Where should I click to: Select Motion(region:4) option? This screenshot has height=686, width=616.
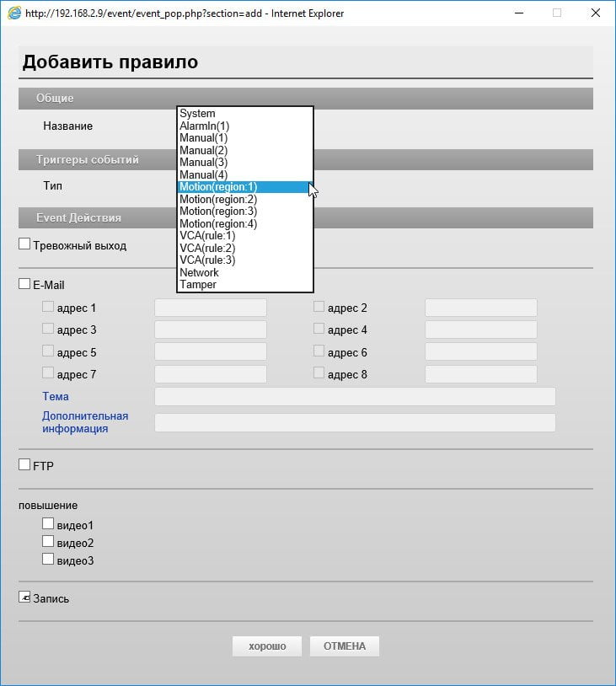click(245, 223)
